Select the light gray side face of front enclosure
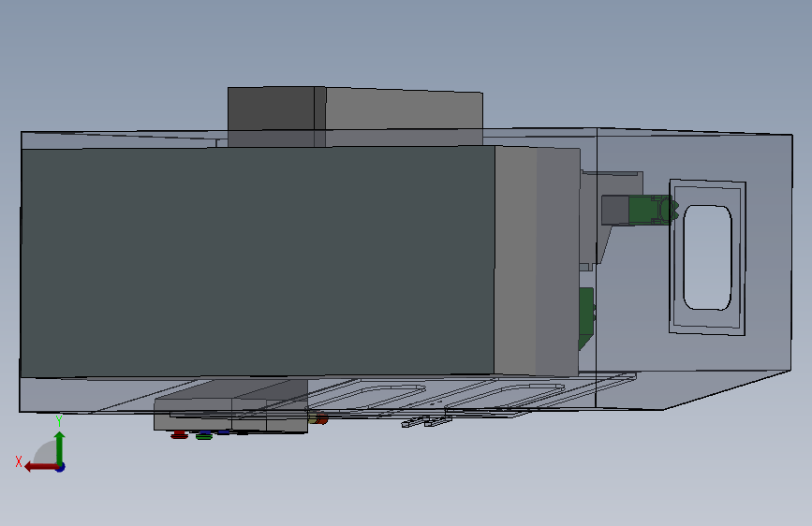This screenshot has height=526, width=812. (x=537, y=261)
